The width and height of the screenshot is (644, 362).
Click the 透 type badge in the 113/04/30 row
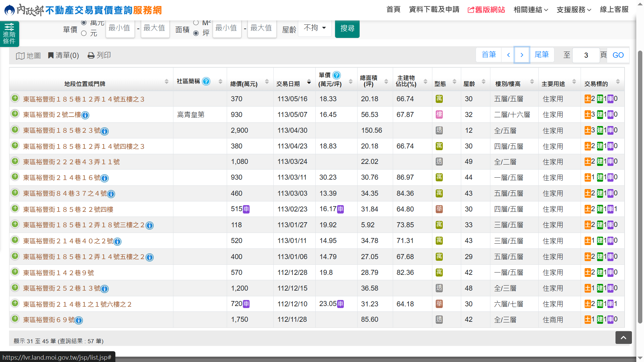tap(439, 130)
